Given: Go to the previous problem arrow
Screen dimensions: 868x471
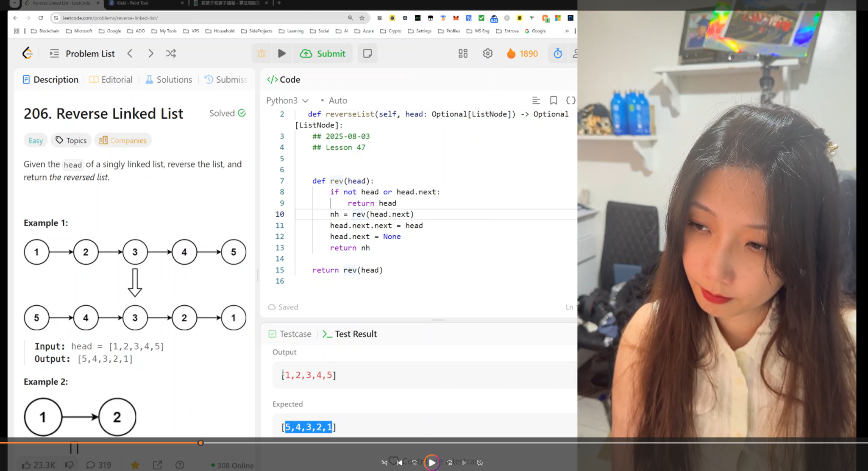Looking at the screenshot, I should [130, 53].
